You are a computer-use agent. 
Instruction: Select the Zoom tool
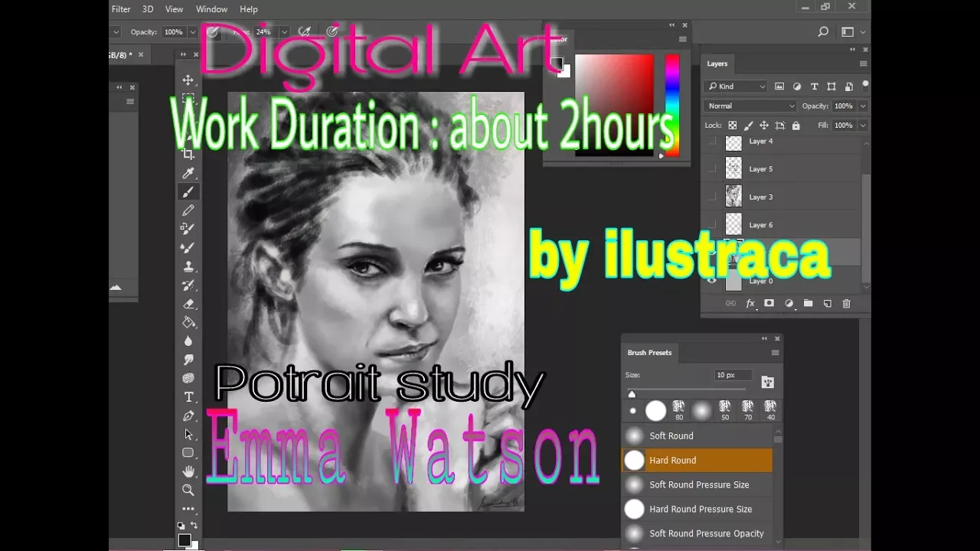click(188, 490)
